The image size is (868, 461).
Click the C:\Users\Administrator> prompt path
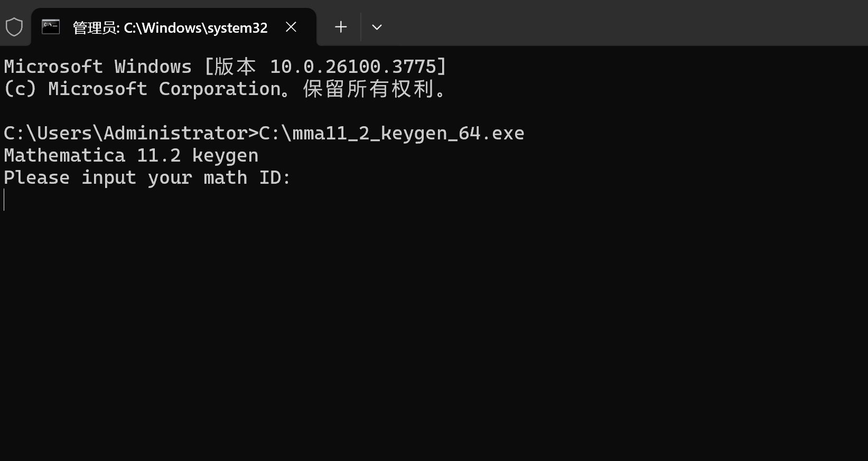130,133
